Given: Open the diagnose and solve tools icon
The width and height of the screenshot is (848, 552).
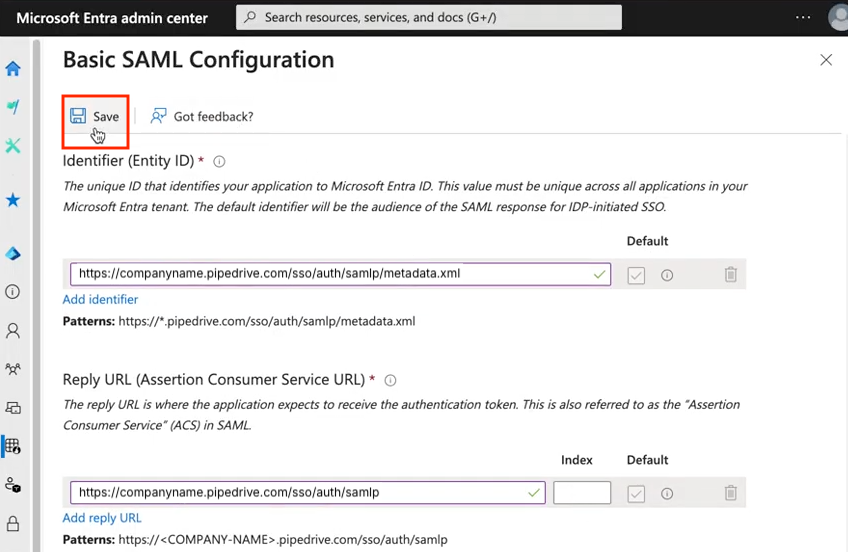Looking at the screenshot, I should point(13,146).
